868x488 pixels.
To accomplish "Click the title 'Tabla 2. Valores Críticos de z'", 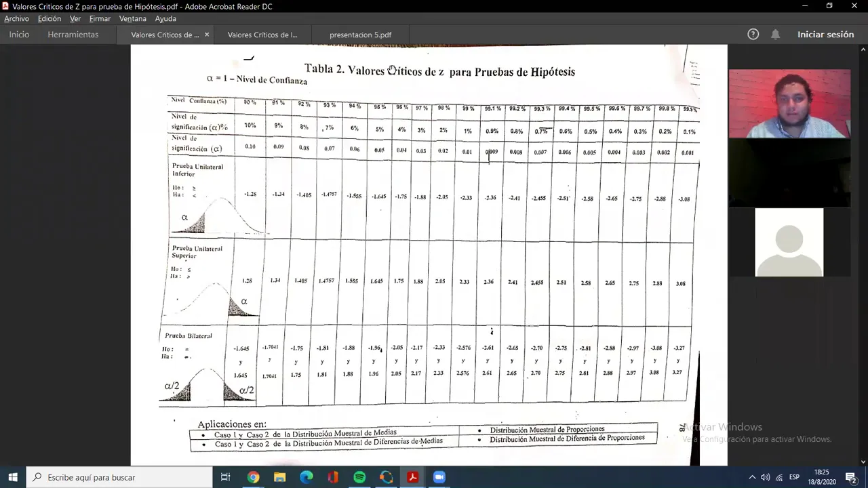I will 374,70.
